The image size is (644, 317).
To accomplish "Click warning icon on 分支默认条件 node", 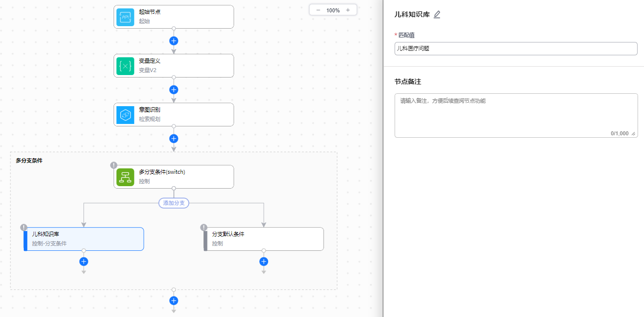I will 204,227.
